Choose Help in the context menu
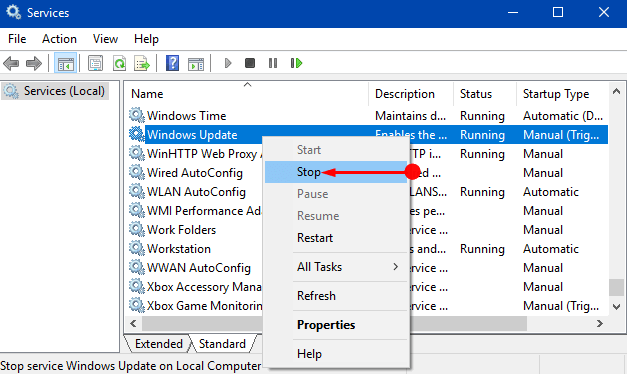This screenshot has height=374, width=627. tap(336, 354)
